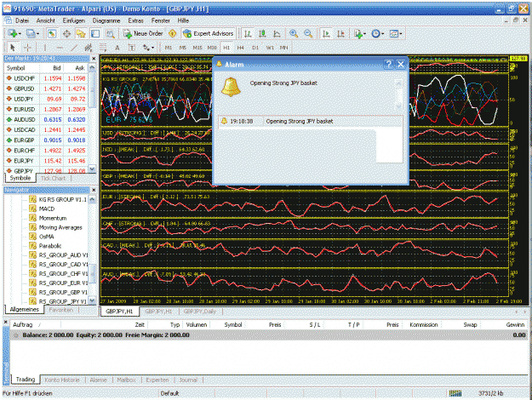Image resolution: width=532 pixels, height=400 pixels.
Task: Select the EURUSD row in Market Watch
Action: (x=46, y=109)
